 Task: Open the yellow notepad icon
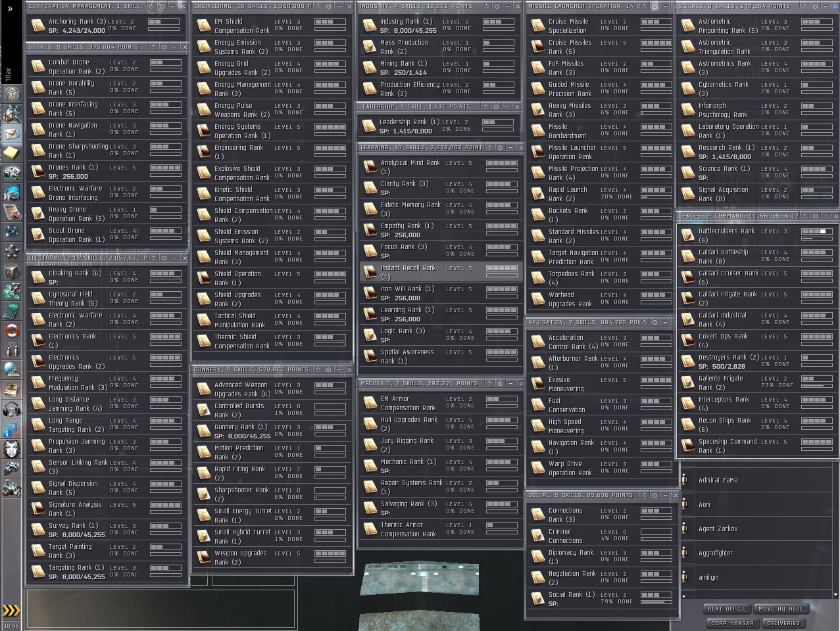tap(12, 153)
